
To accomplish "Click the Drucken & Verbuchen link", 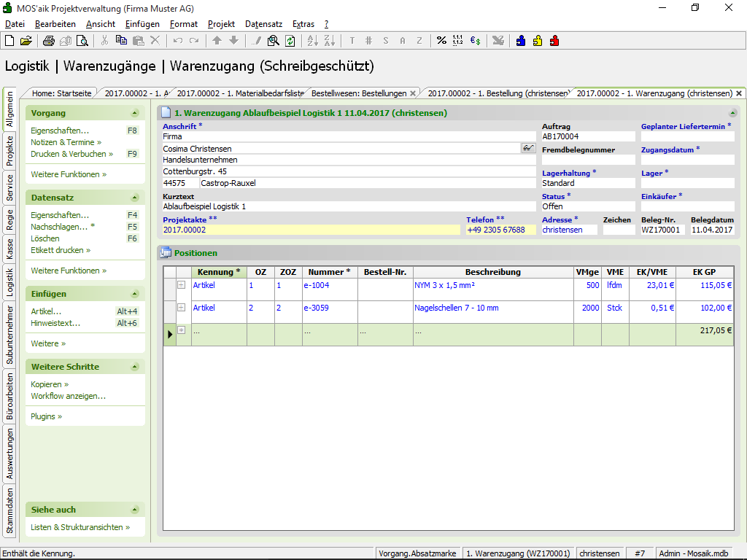I will click(x=71, y=154).
